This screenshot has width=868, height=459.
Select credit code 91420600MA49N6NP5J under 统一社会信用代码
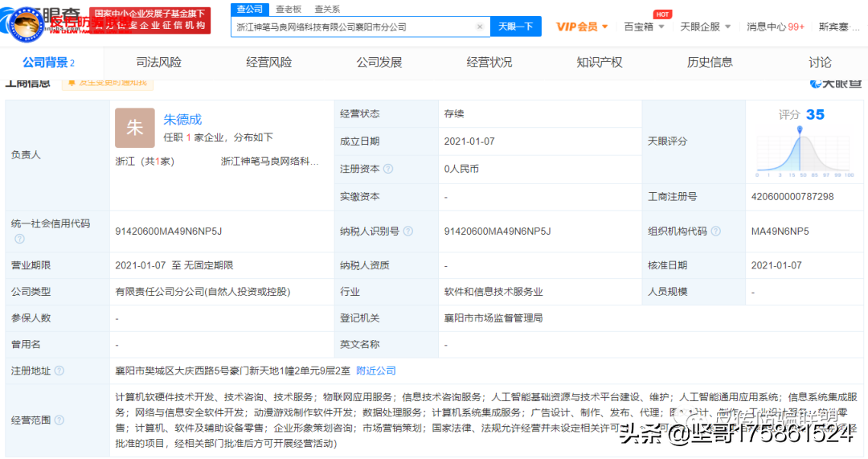tap(168, 232)
